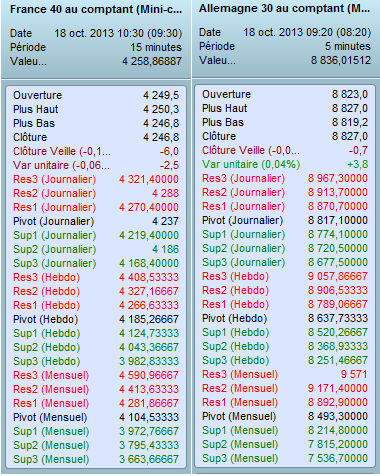Click Allemagne 30 Sup3 (Journalier) 8 677,50000
380x476 pixels.
(x=285, y=262)
